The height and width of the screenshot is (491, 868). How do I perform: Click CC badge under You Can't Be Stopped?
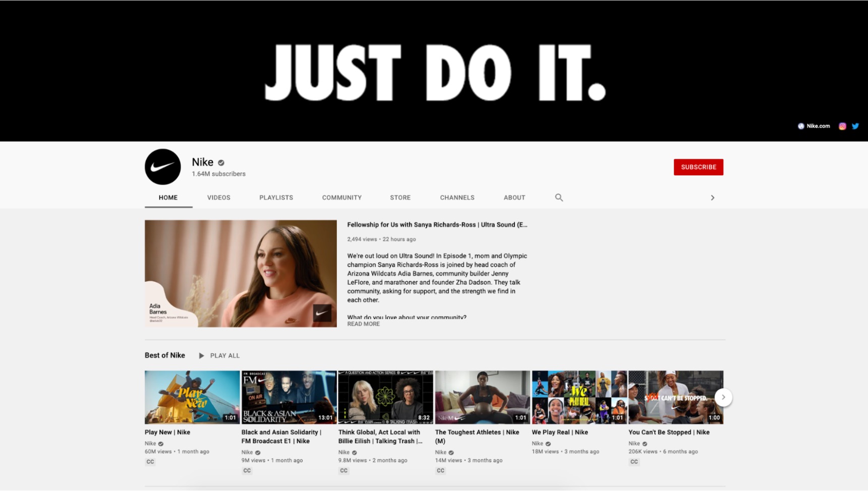[634, 462]
